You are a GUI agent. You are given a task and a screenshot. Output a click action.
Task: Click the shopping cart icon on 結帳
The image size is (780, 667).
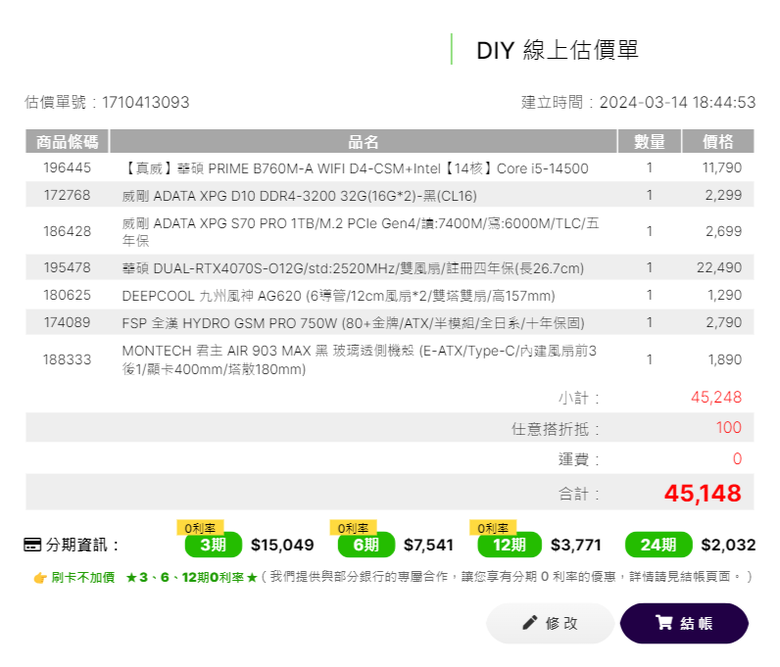664,622
